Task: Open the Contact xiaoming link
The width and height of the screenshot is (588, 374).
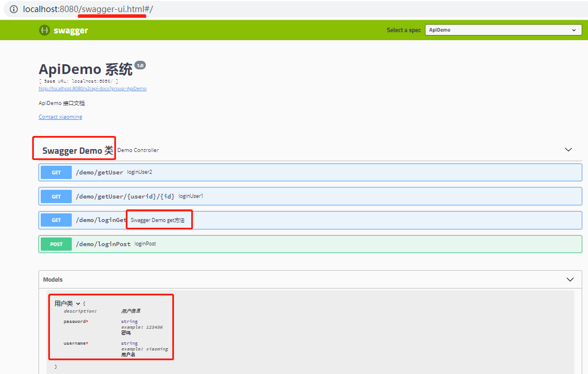Action: point(60,117)
